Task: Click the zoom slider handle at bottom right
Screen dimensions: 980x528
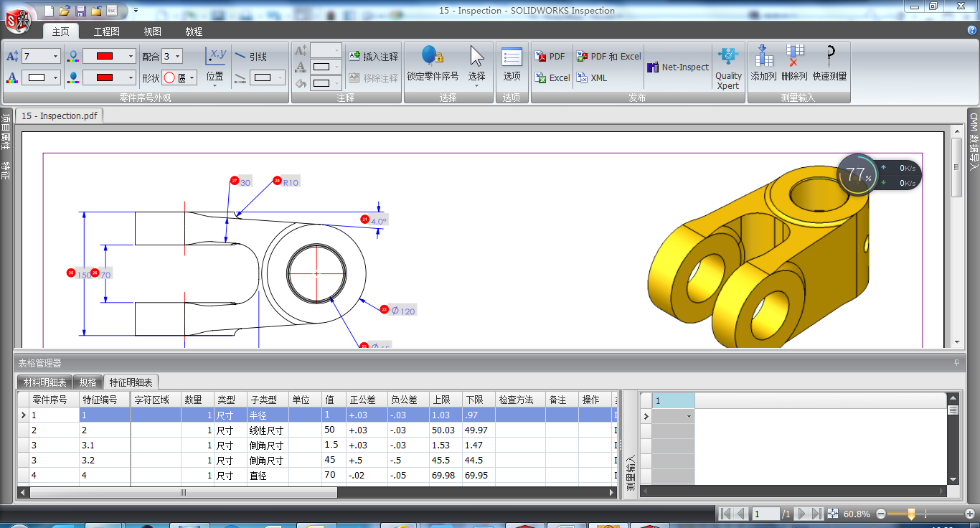Action: 911,514
